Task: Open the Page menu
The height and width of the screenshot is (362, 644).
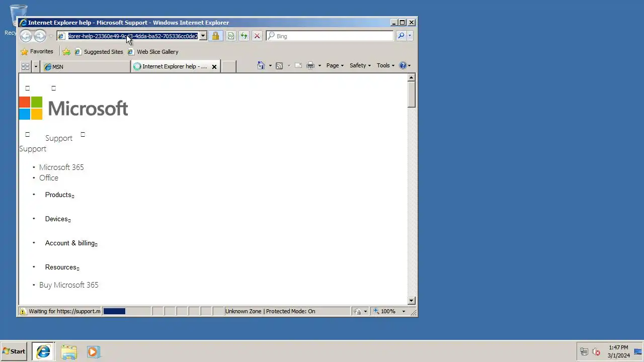Action: pos(335,65)
